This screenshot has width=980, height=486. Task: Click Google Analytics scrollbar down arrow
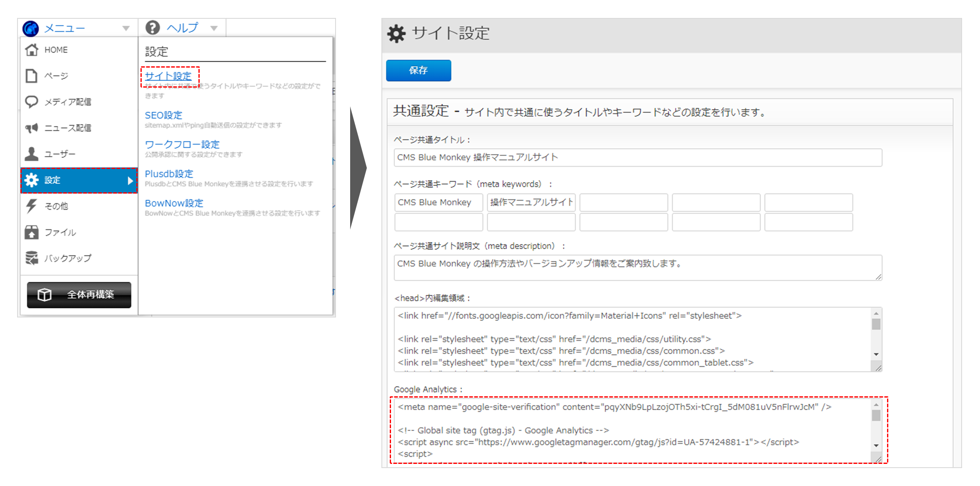pos(876,446)
